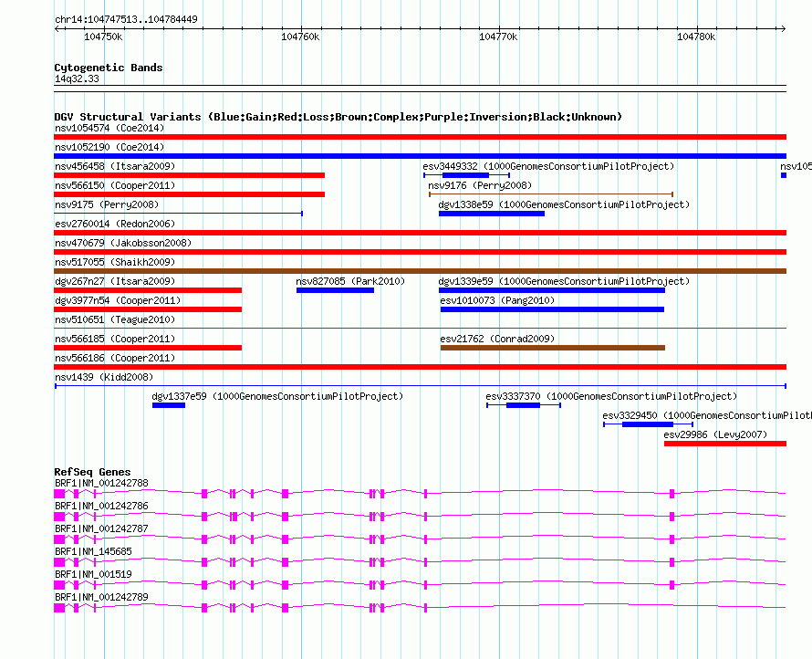Open the dgv1337e59 variant label
The height and width of the screenshot is (659, 812).
click(x=277, y=396)
